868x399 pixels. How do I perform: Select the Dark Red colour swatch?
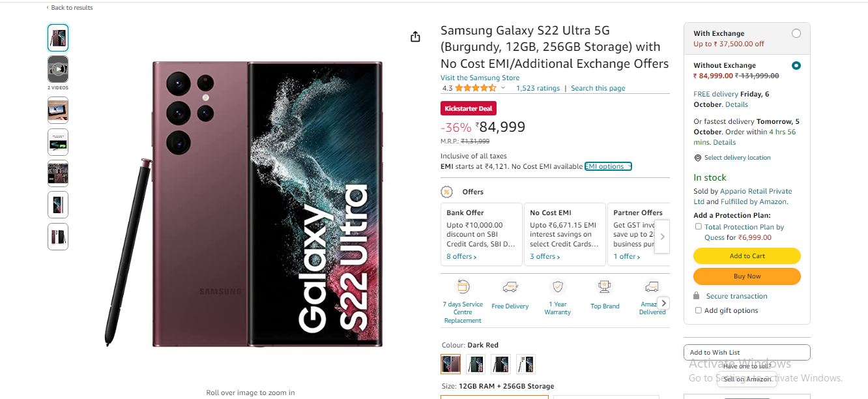(450, 364)
